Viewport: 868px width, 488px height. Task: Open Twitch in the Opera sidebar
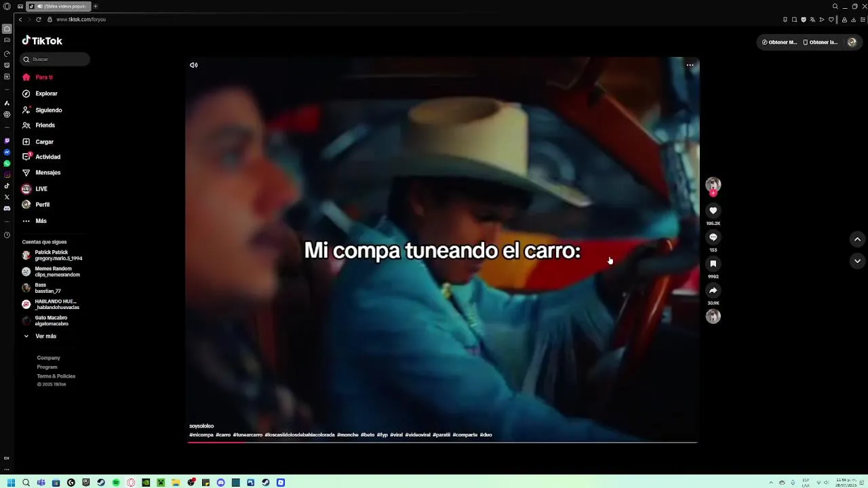7,140
